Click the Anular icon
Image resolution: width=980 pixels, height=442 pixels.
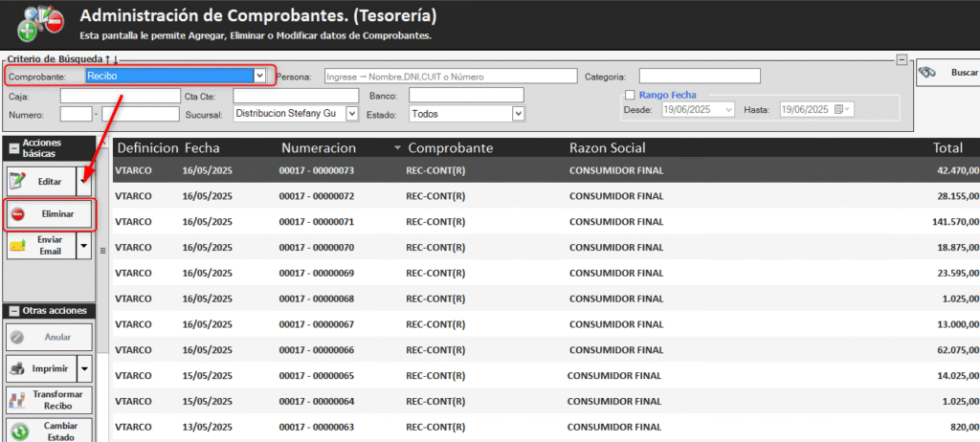(19, 337)
